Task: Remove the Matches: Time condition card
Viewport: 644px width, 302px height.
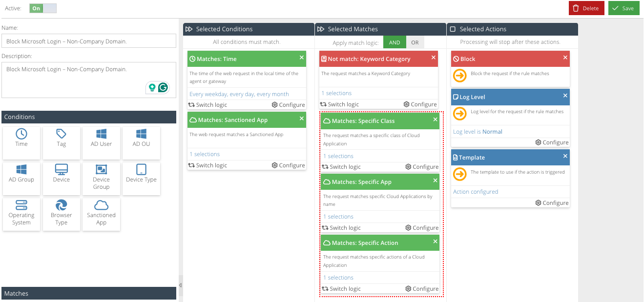Action: [x=301, y=58]
